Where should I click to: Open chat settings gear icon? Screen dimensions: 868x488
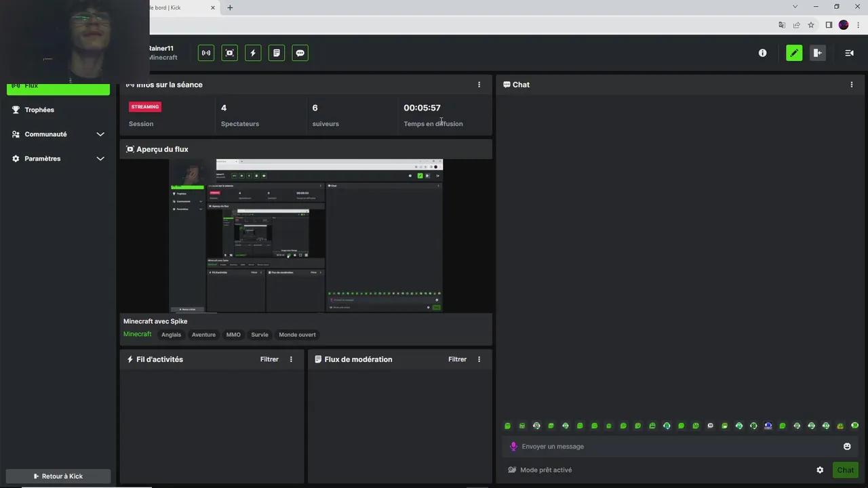pyautogui.click(x=820, y=470)
